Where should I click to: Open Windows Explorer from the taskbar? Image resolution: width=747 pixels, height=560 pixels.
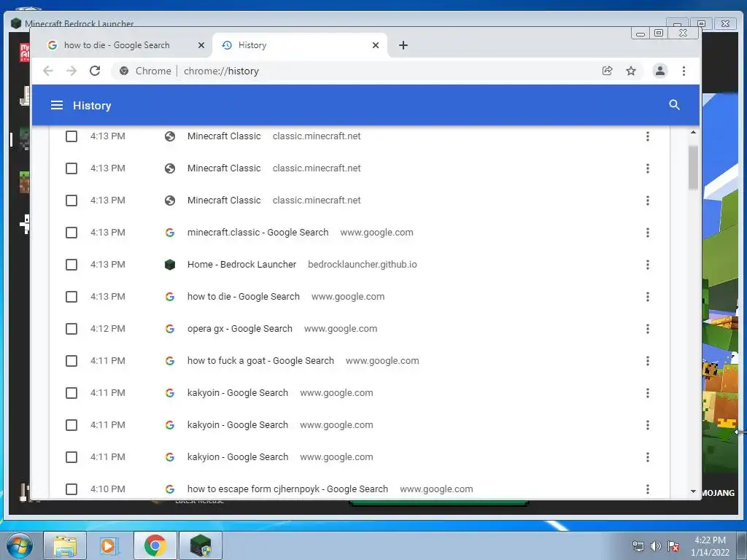click(65, 545)
